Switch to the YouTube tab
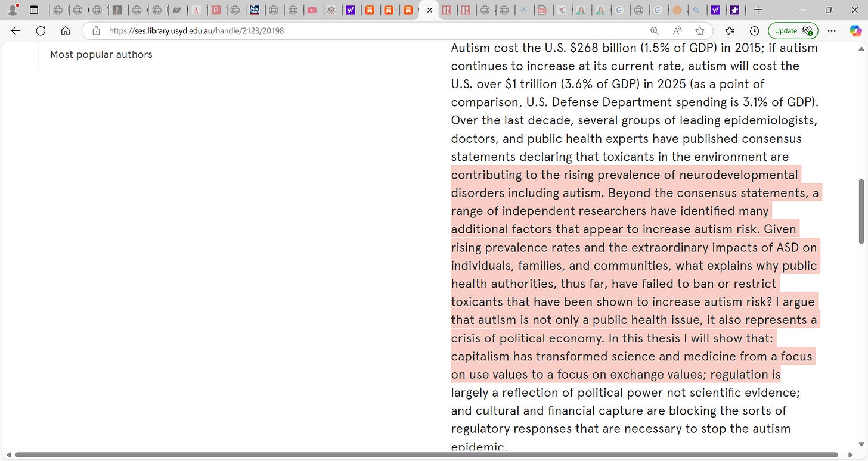Viewport: 868px width, 461px height. point(312,10)
